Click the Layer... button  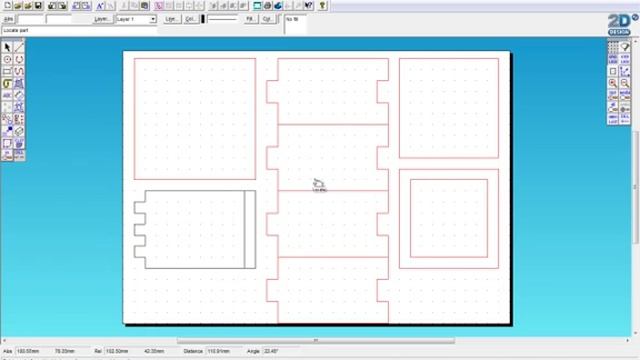[x=102, y=19]
